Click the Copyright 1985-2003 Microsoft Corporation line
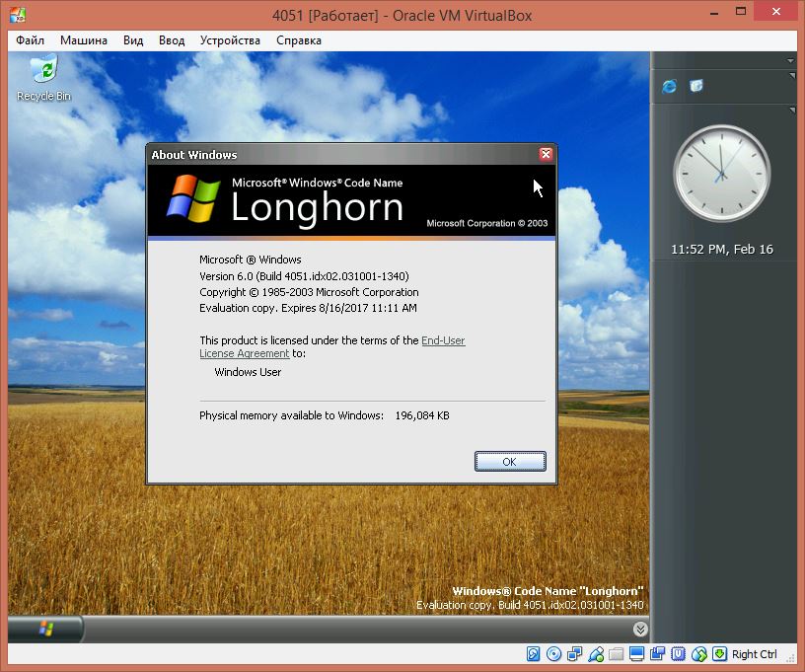The width and height of the screenshot is (805, 672). pyautogui.click(x=309, y=292)
